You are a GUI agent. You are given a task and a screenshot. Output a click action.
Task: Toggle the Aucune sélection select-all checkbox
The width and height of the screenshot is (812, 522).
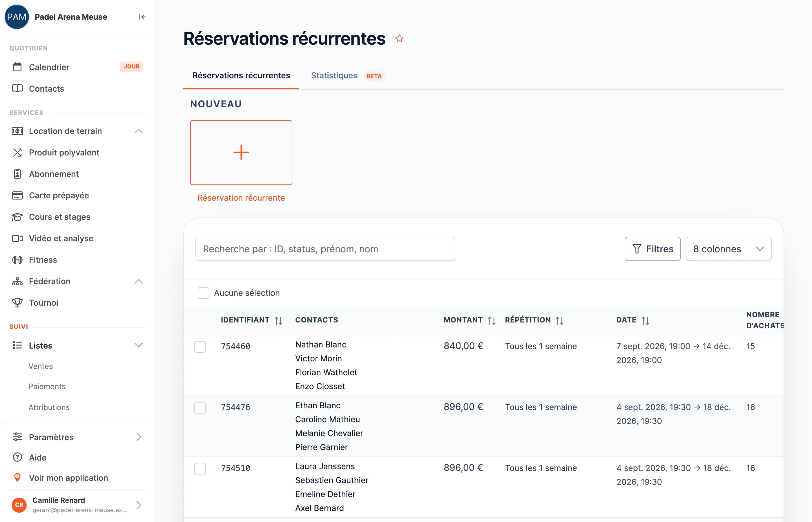(x=204, y=293)
